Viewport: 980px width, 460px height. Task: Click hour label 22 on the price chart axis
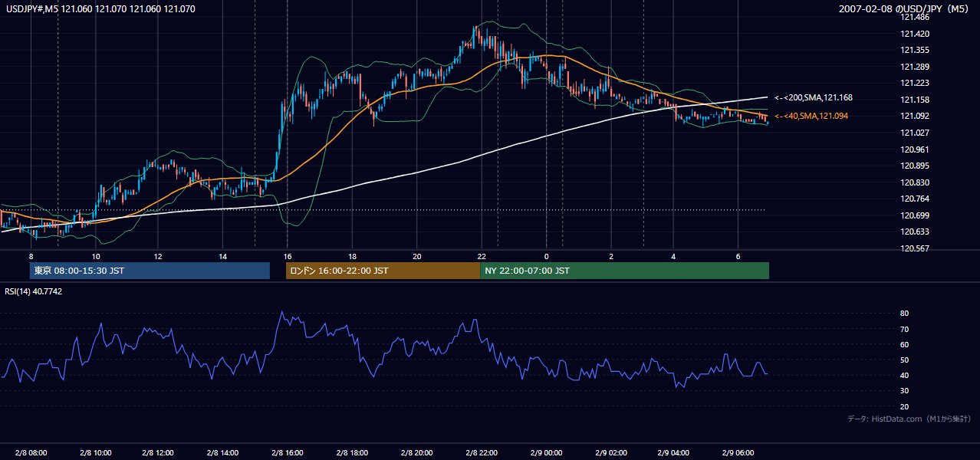coord(482,256)
